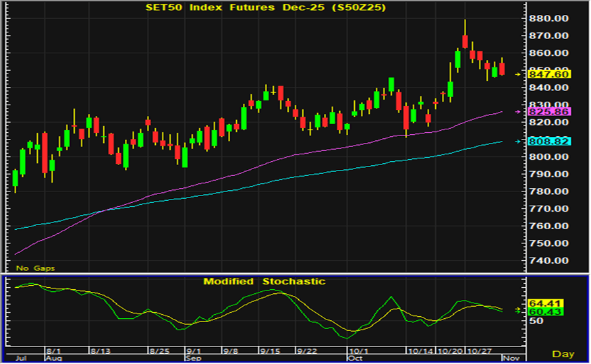
Task: Click the 9/15 date marker on the time axis
Action: [x=271, y=351]
